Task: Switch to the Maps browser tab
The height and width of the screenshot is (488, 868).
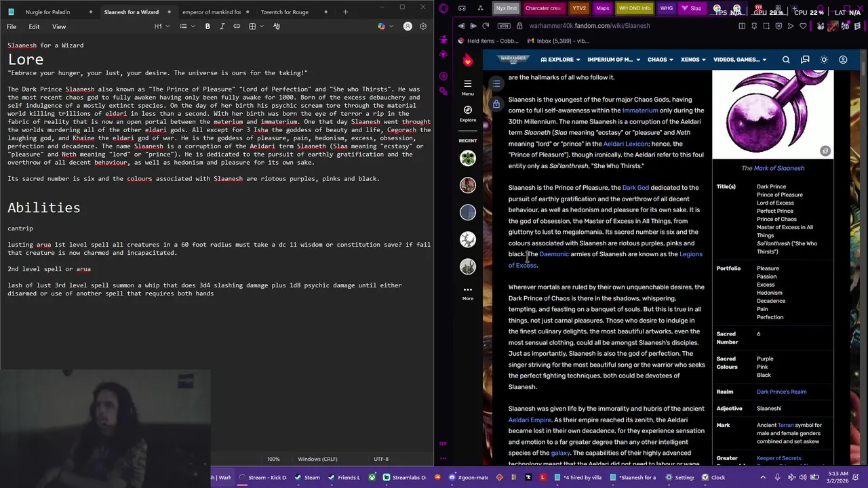Action: (602, 8)
